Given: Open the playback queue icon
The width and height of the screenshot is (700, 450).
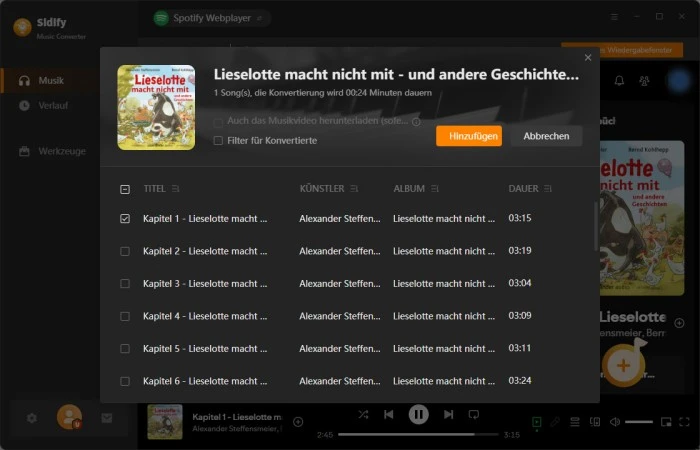Looking at the screenshot, I should (x=575, y=422).
